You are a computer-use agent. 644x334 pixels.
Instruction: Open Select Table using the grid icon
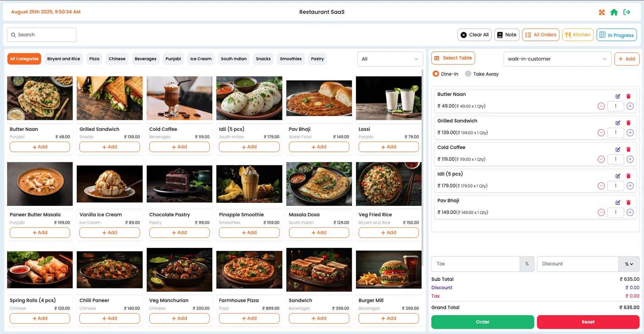437,58
